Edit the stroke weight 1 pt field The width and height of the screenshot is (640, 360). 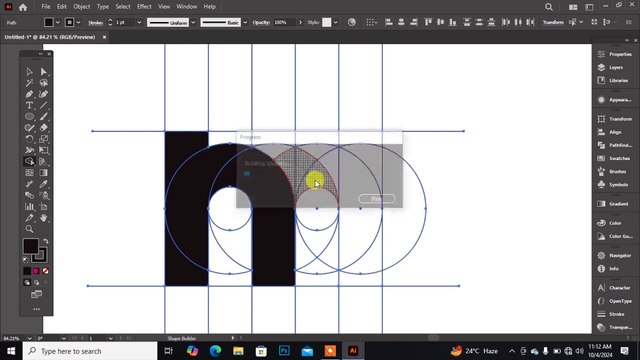click(124, 22)
